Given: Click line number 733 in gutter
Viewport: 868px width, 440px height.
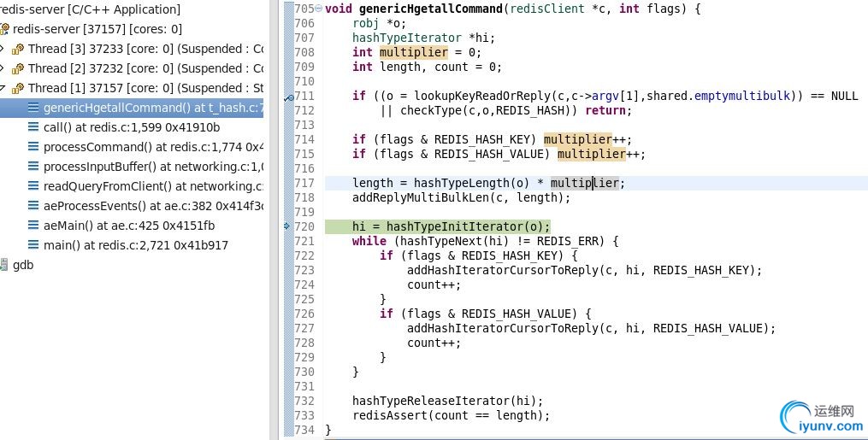Looking at the screenshot, I should pos(304,415).
